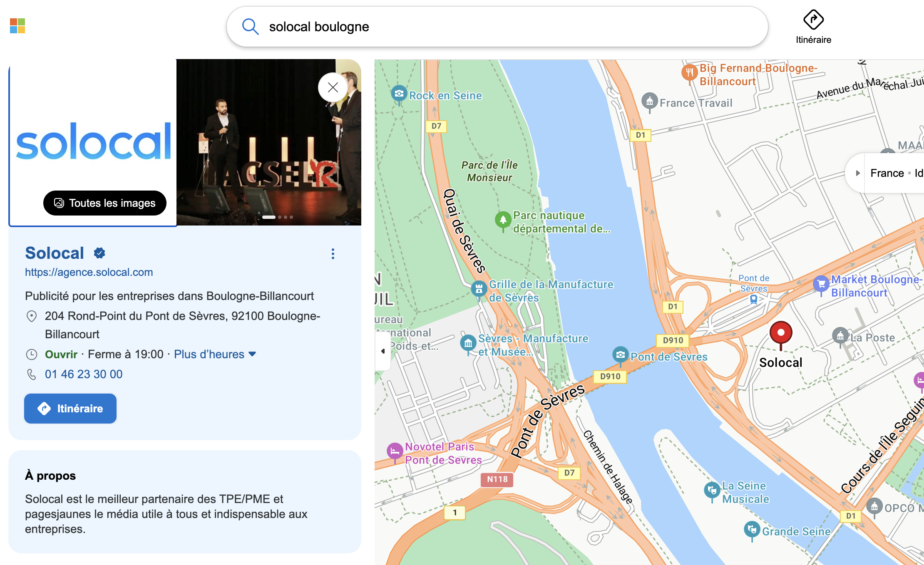Viewport: 924px width, 565px height.
Task: Select France in location breadcrumb
Action: (887, 173)
